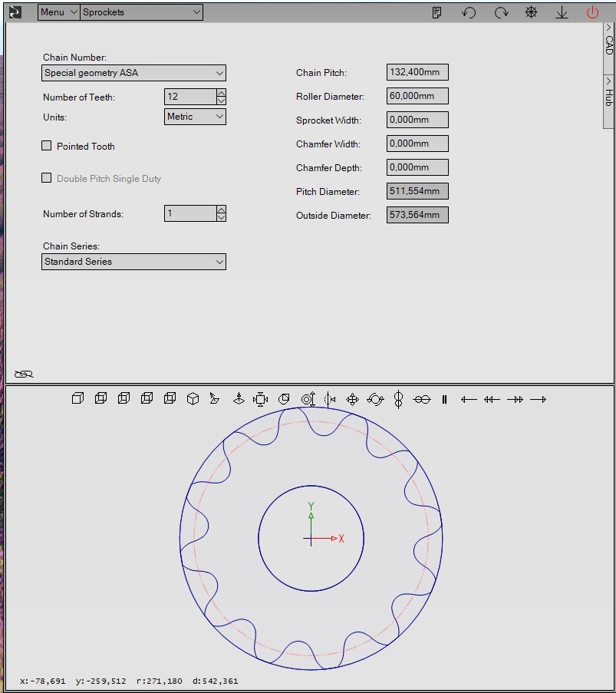
Task: Click the pause animation icon
Action: point(444,400)
